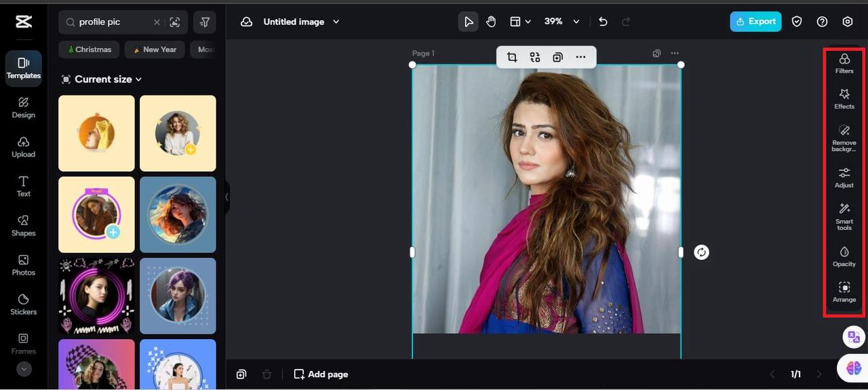Choose the purple ring profile template
Viewport: 868px width, 390px height.
[96, 214]
